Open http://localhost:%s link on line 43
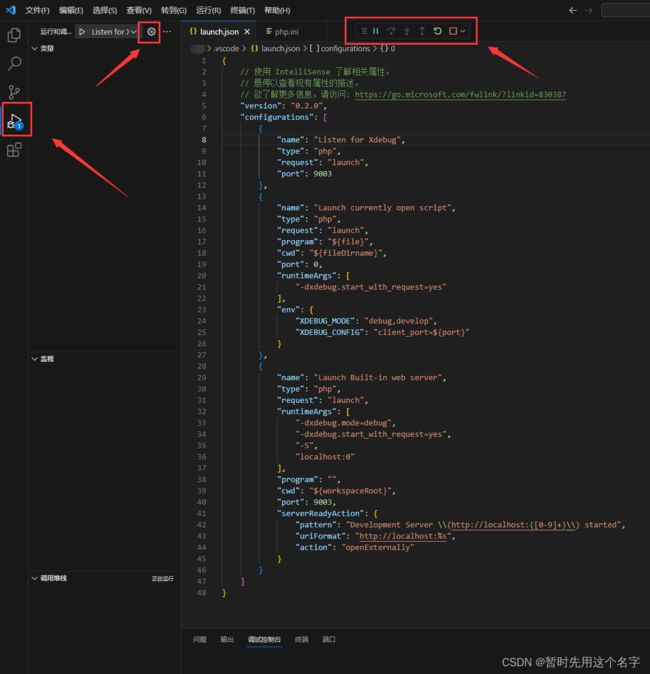Screen dimensions: 650x674 click(x=405, y=536)
